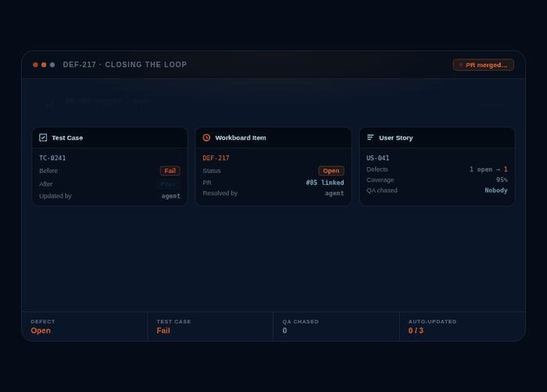Click the PR label in Workboard Item card
Screen dimensions: 547x392
(207, 183)
